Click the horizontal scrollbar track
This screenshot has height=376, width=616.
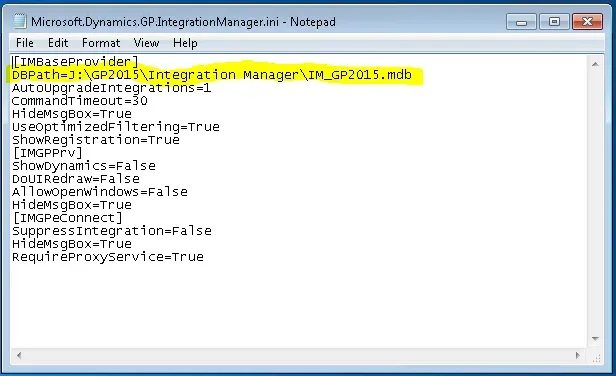(x=298, y=355)
